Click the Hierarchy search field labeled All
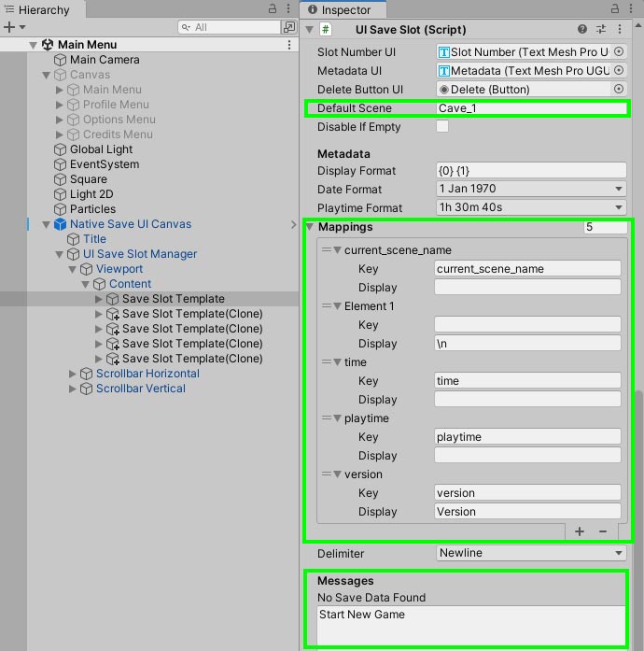 229,27
